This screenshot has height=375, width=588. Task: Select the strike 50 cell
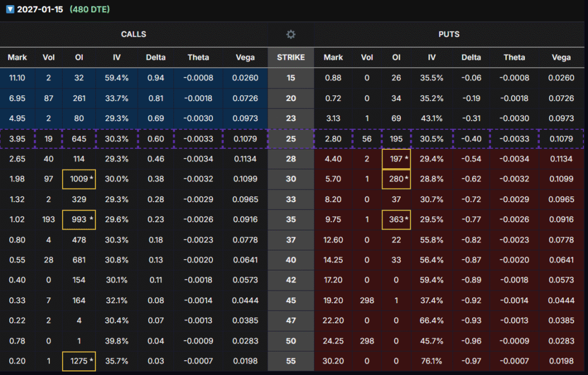(291, 341)
